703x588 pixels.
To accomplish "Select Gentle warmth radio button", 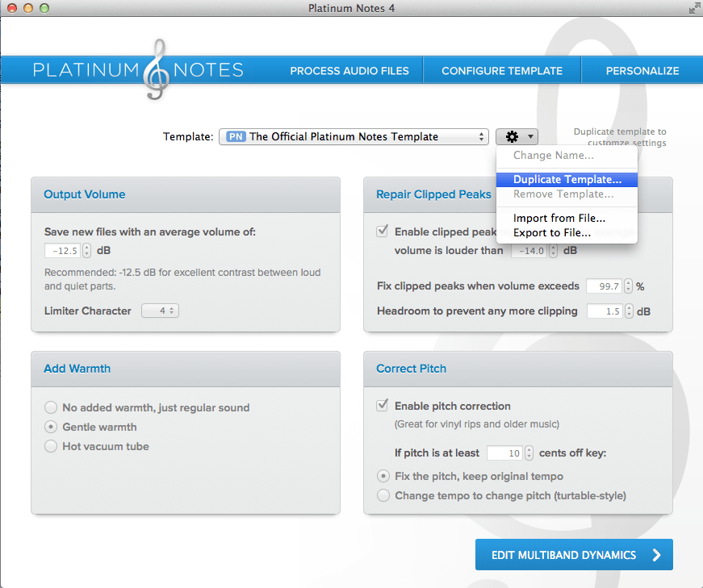I will [51, 427].
